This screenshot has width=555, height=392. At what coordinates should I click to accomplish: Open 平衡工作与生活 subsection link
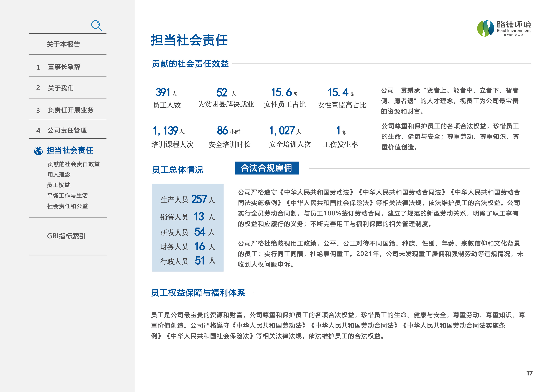[x=67, y=196]
